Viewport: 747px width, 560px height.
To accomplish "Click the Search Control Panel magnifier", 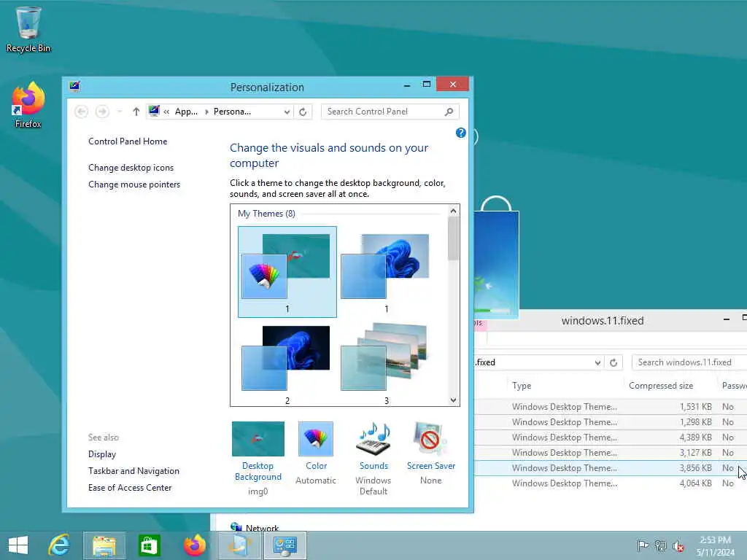I will click(x=449, y=112).
